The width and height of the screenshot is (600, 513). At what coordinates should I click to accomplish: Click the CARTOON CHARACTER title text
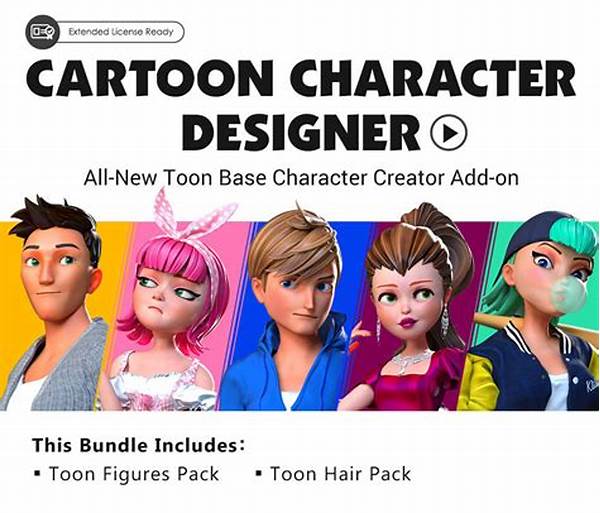pos(301,78)
